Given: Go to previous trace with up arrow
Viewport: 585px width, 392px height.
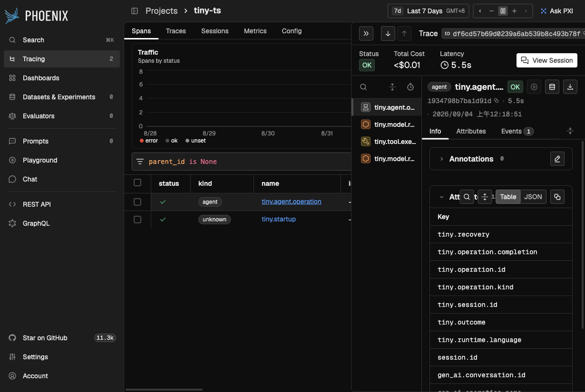Looking at the screenshot, I should (x=404, y=34).
